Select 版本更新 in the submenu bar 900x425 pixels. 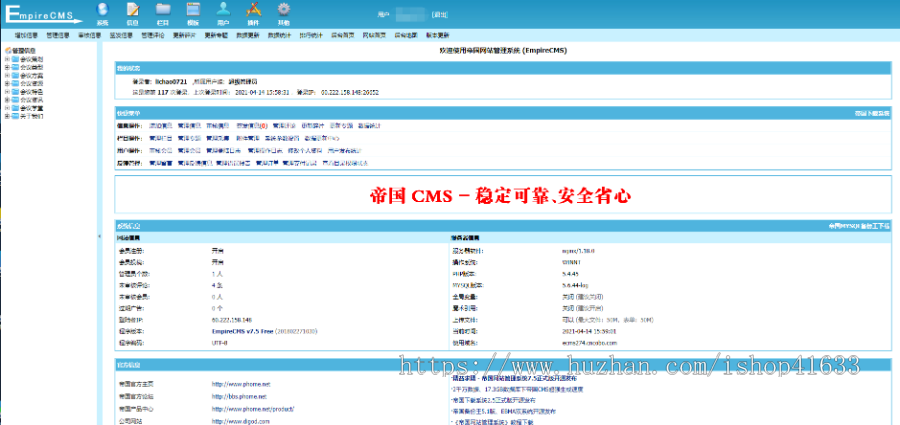click(437, 35)
